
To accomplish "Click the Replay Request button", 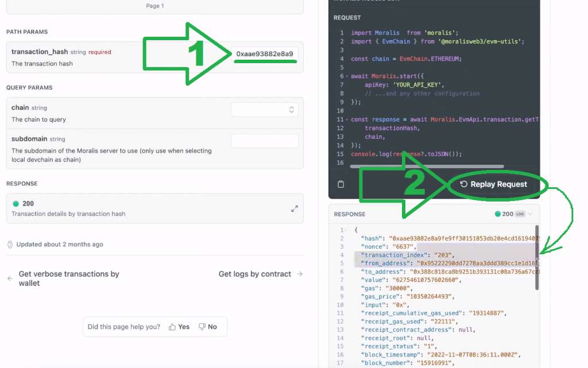I will click(493, 184).
